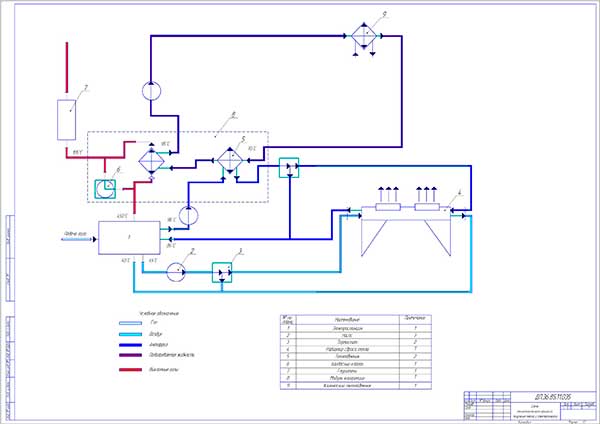
Task: Click the thermostat valve box labeled 3
Action: click(222, 272)
